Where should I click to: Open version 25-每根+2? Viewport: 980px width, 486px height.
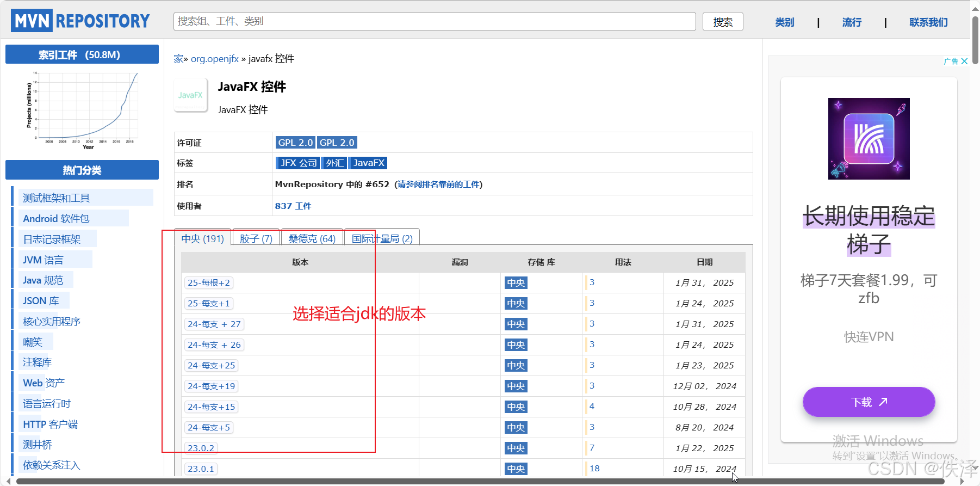coord(209,282)
